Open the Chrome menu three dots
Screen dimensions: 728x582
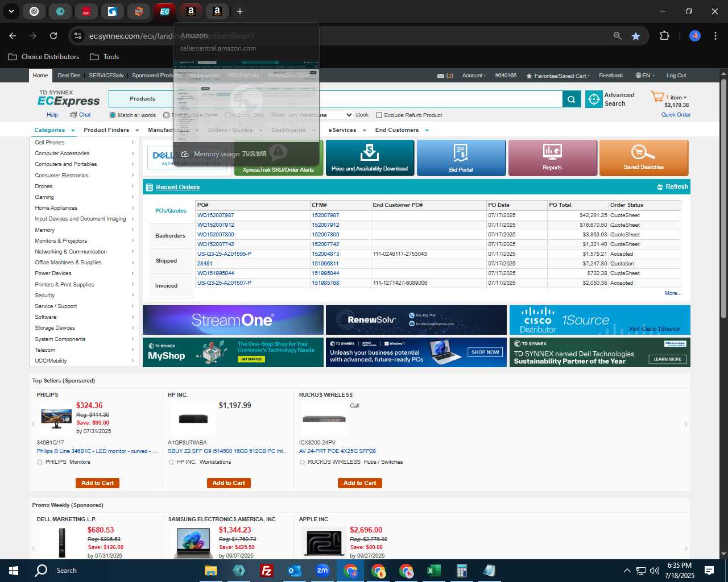[715, 36]
